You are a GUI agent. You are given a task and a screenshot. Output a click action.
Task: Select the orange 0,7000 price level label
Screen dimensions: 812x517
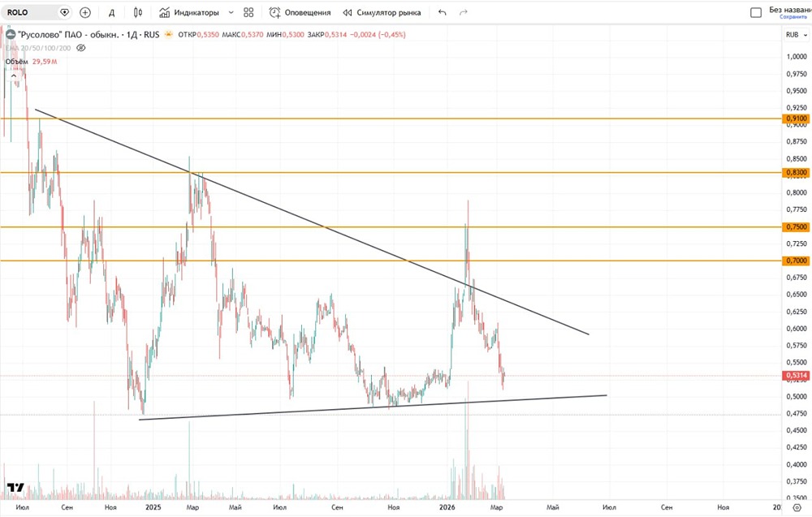pos(797,261)
